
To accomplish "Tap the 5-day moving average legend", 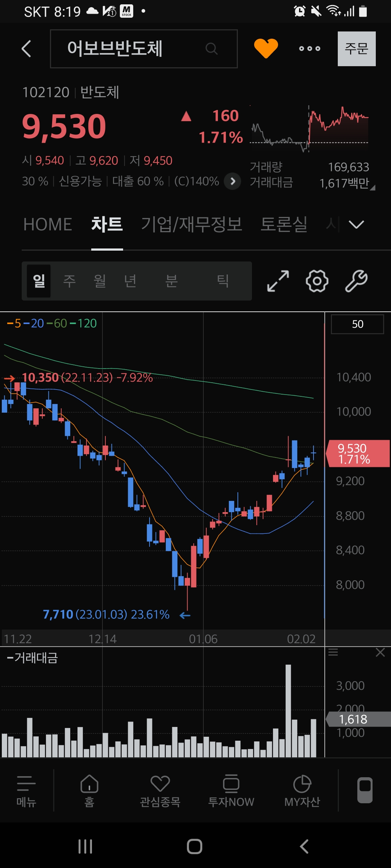I will click(14, 323).
